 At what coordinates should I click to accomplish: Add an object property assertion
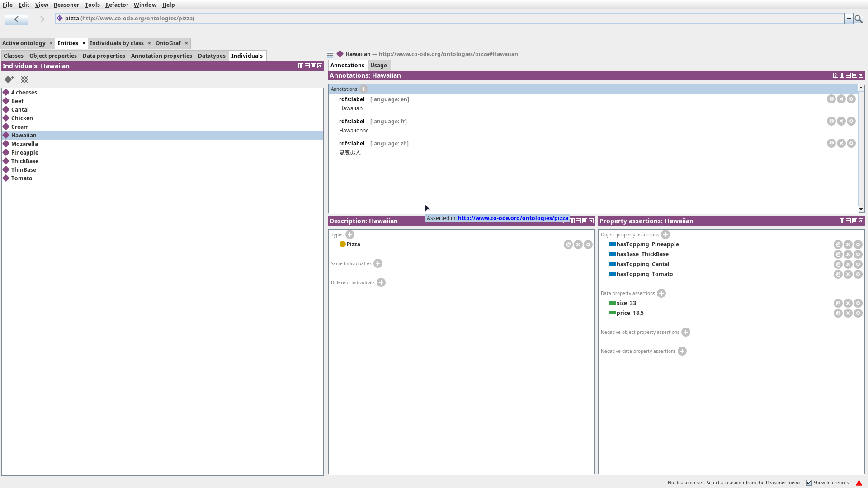coord(665,235)
